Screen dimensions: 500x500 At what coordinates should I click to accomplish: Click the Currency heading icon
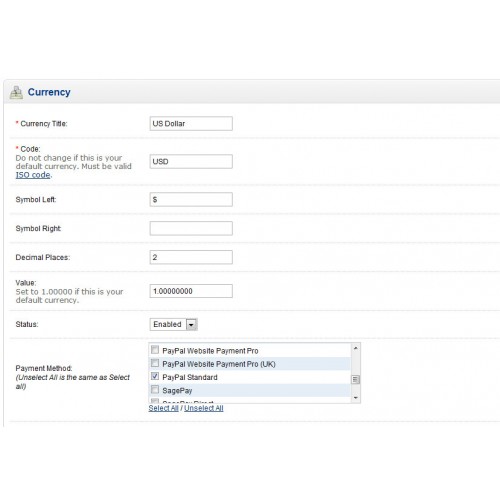pos(16,93)
